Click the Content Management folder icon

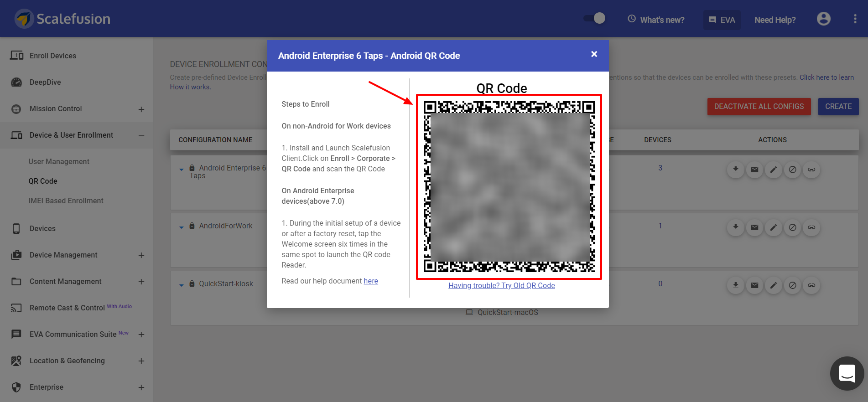(16, 281)
